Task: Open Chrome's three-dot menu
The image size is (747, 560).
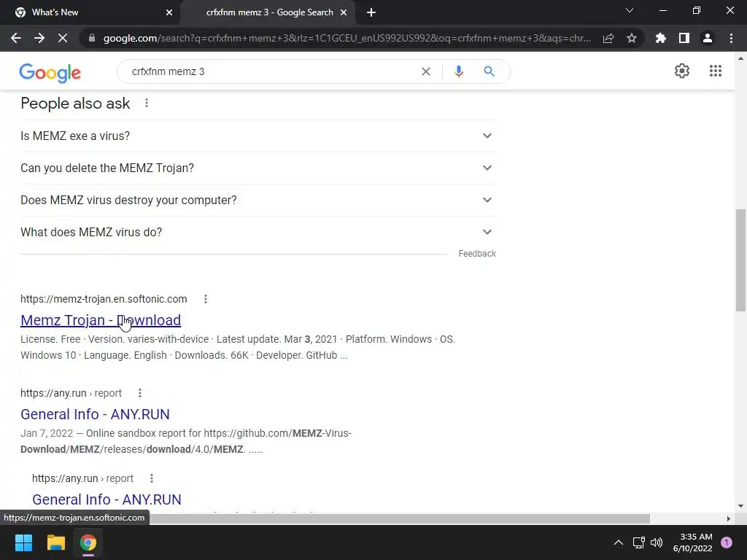Action: point(731,38)
